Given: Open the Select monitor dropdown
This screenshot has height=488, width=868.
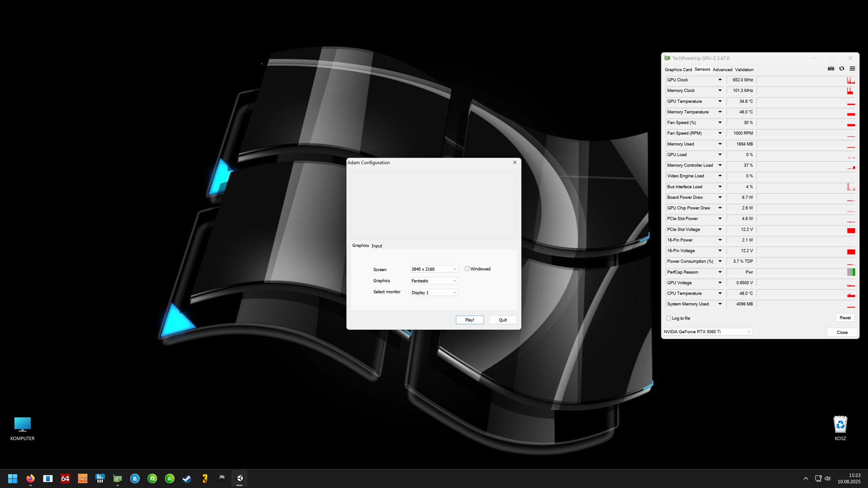Looking at the screenshot, I should pyautogui.click(x=434, y=293).
